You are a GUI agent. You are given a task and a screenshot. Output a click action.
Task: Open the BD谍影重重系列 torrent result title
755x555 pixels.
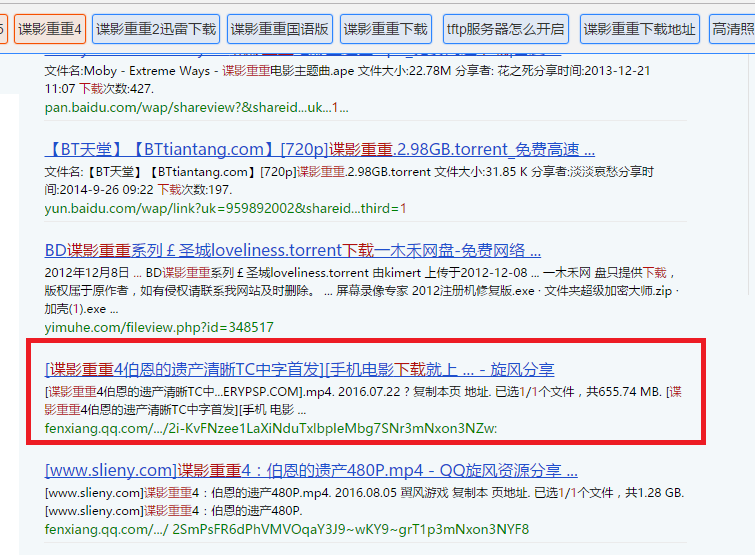(293, 250)
